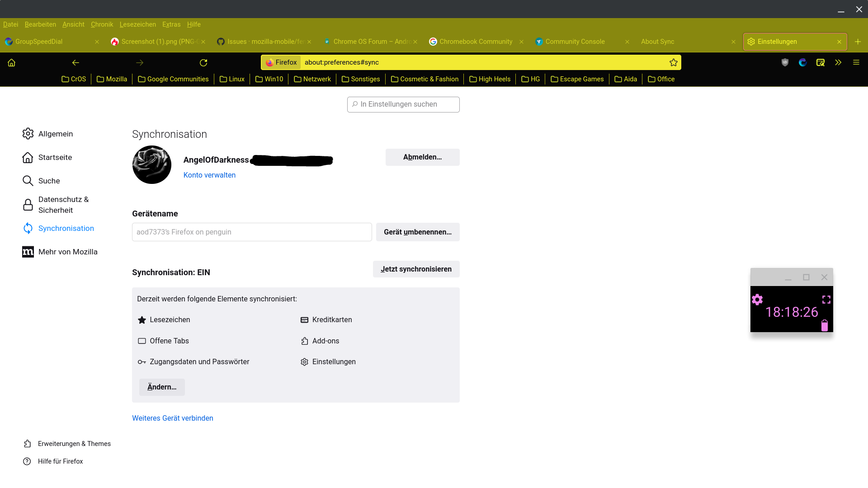868x488 pixels.
Task: Open clock widget settings gear
Action: pyautogui.click(x=757, y=300)
